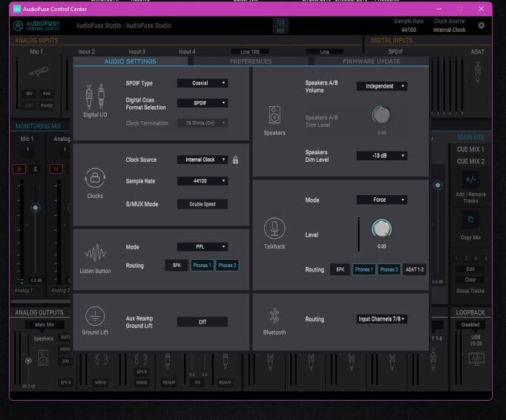The width and height of the screenshot is (506, 420).
Task: Open Digital Coax Format Selection dropdown
Action: (203, 103)
